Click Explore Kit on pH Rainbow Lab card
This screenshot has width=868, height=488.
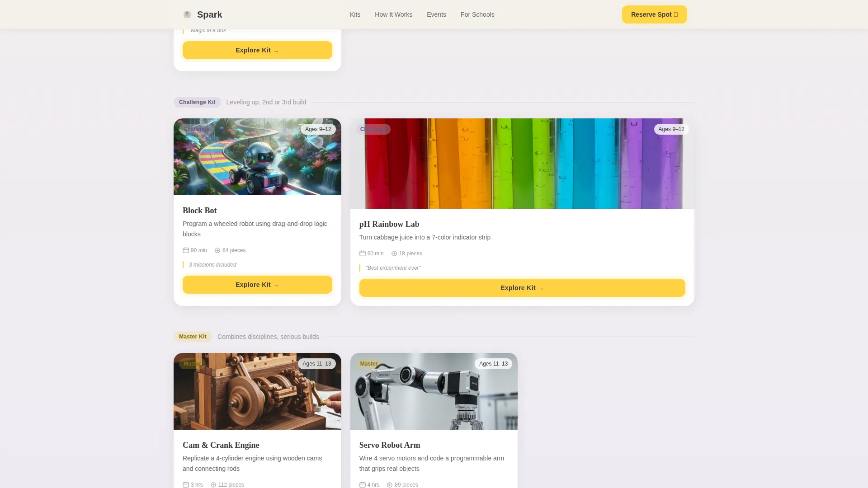[x=522, y=288]
